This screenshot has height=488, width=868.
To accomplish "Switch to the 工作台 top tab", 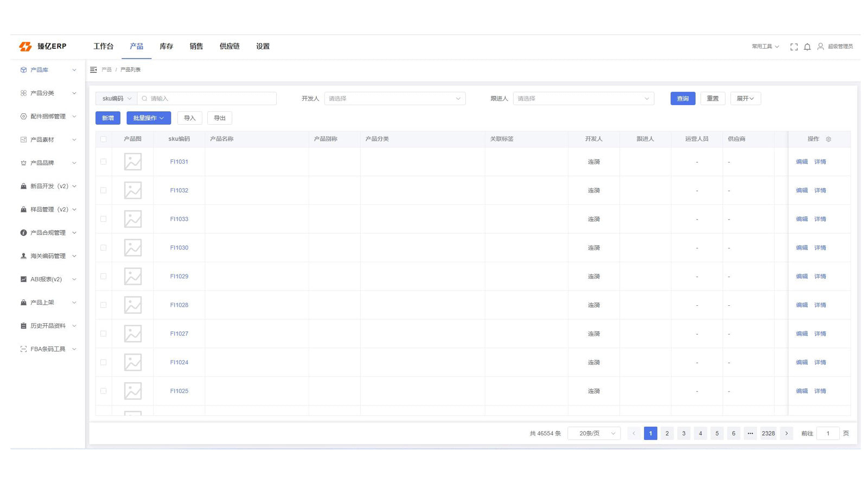I will tap(104, 47).
